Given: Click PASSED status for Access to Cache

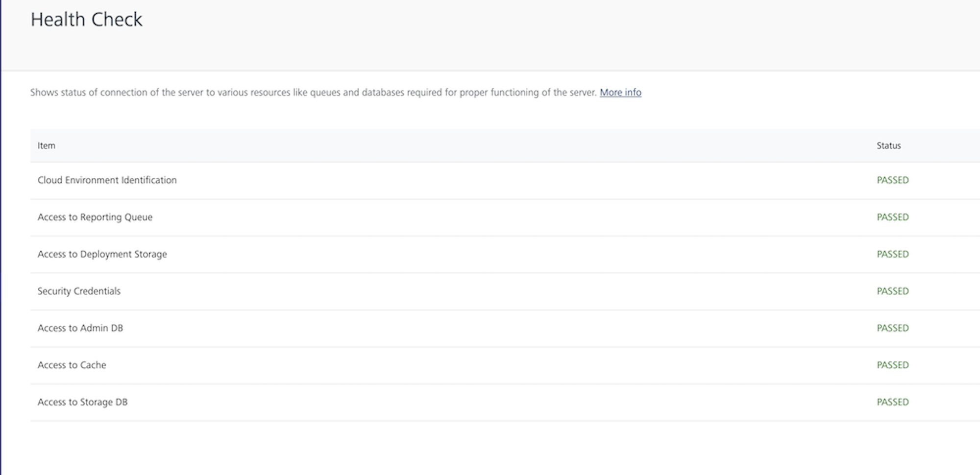Looking at the screenshot, I should [892, 365].
